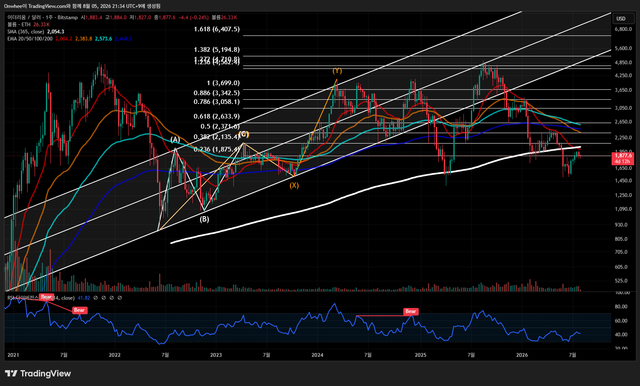The image size is (640, 386).
Task: Click the 6,800.0 price axis label
Action: pos(623,29)
